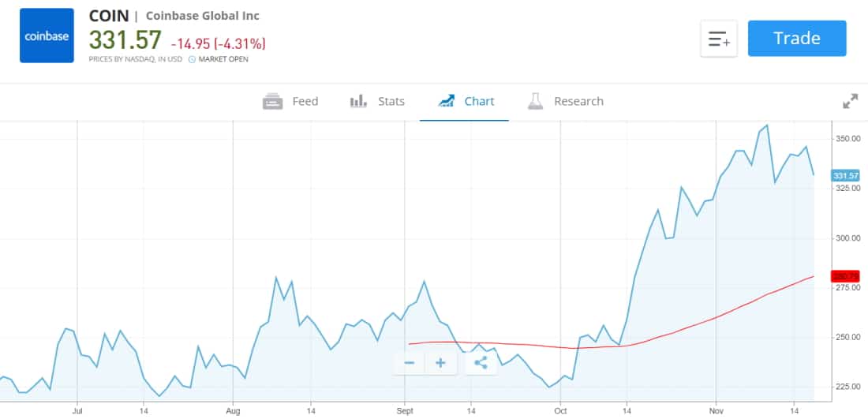Click the Aug date axis label
Screen dimensions: 868x419
click(x=233, y=411)
